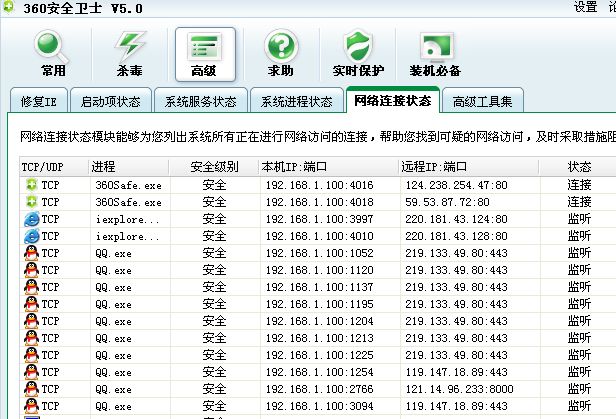Click QQ penguin icon for port 1052

point(31,253)
